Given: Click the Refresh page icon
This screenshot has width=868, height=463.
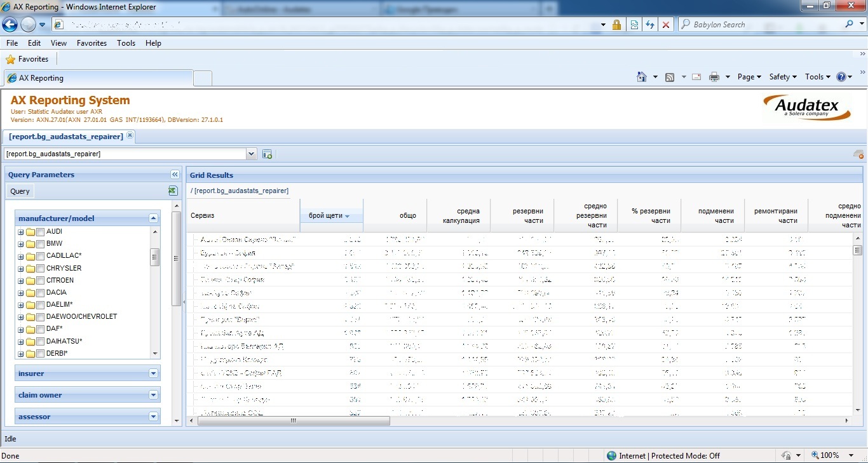Looking at the screenshot, I should [649, 25].
